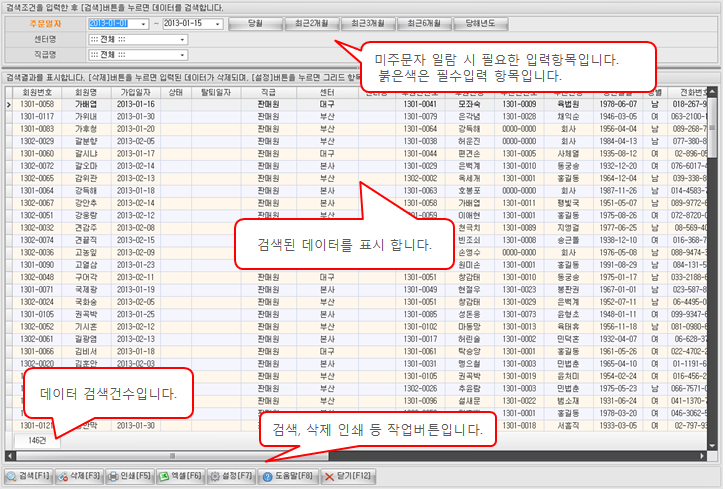The image size is (725, 489).
Task: Select member number 1301-0060 cell
Action: click(37, 154)
